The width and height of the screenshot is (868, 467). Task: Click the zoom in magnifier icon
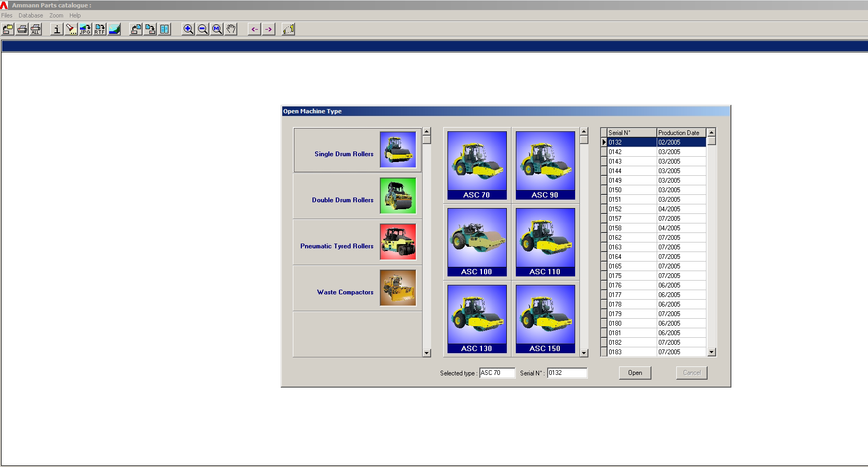pos(188,29)
